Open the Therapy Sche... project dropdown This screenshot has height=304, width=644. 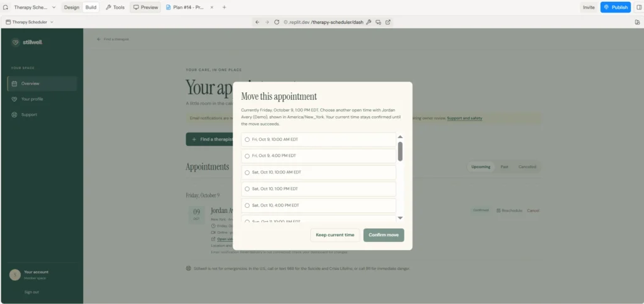pyautogui.click(x=35, y=8)
